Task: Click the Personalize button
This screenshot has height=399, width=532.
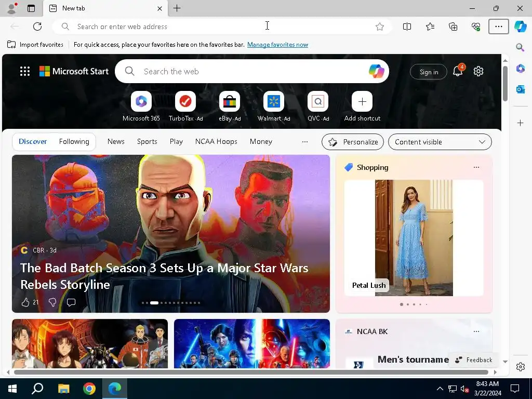Action: pyautogui.click(x=353, y=142)
